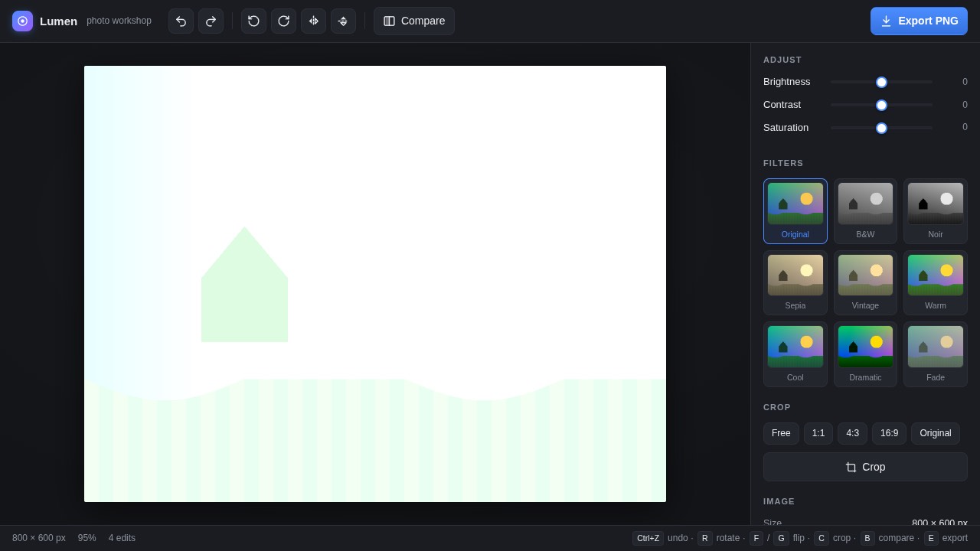Viewport: 980px width, 551px height.
Task: Click the Crop button
Action: click(x=865, y=467)
